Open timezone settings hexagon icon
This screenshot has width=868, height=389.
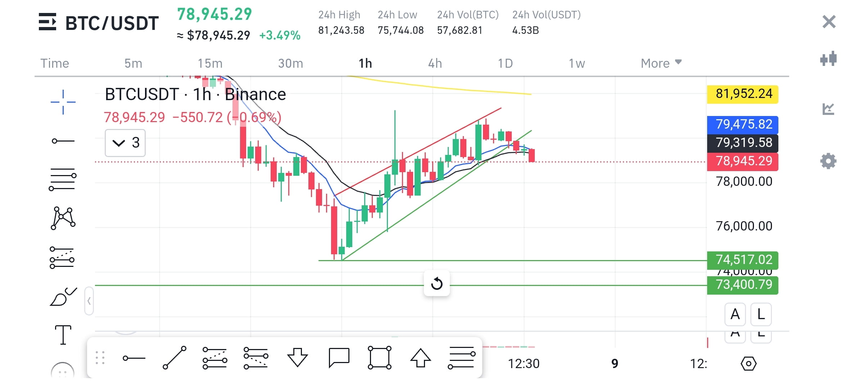point(749,364)
